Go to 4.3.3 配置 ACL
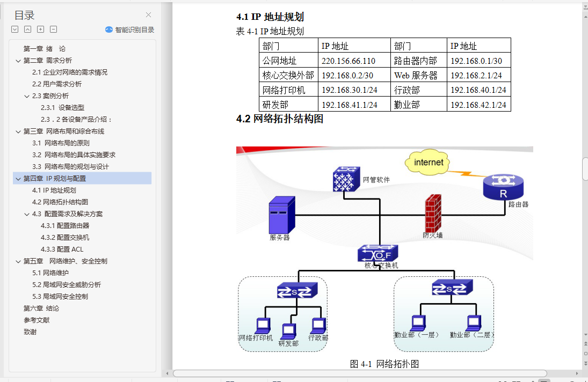The image size is (588, 382). tap(62, 249)
